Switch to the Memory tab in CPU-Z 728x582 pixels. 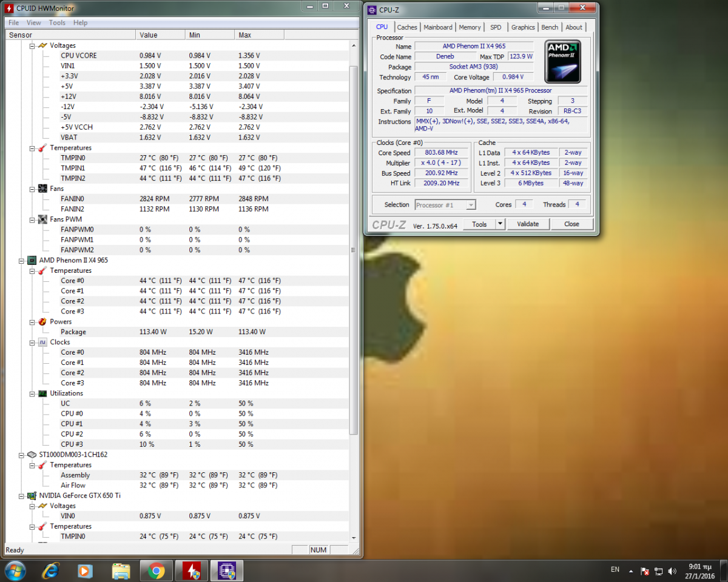point(470,27)
